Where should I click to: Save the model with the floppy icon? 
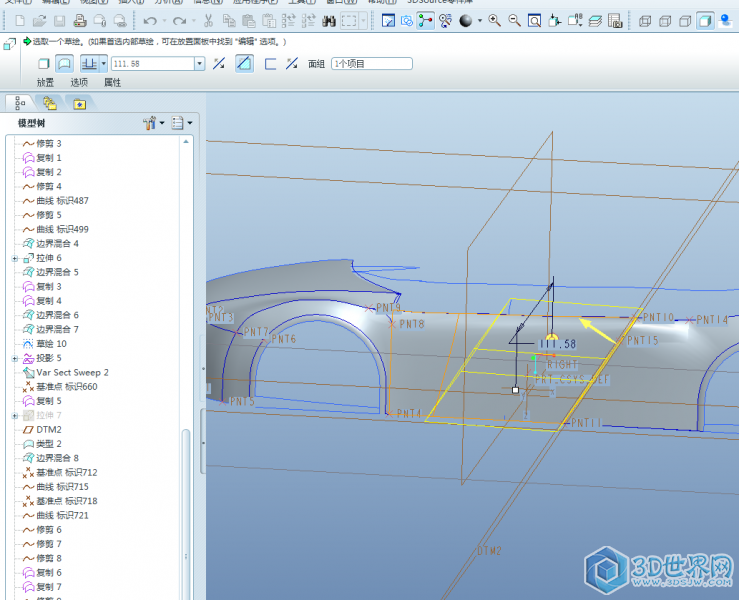(x=59, y=21)
